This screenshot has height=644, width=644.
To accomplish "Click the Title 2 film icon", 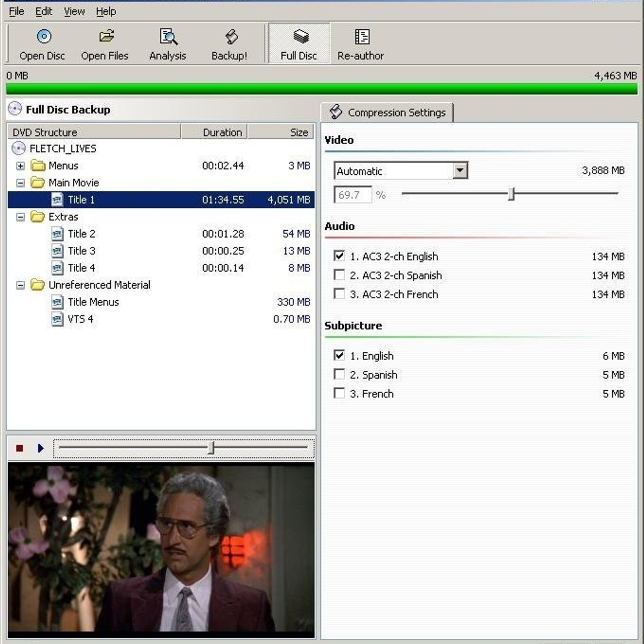I will 57,234.
